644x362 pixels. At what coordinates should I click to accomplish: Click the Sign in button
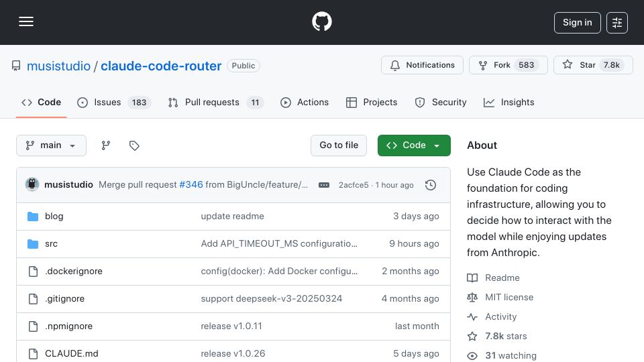pos(577,23)
